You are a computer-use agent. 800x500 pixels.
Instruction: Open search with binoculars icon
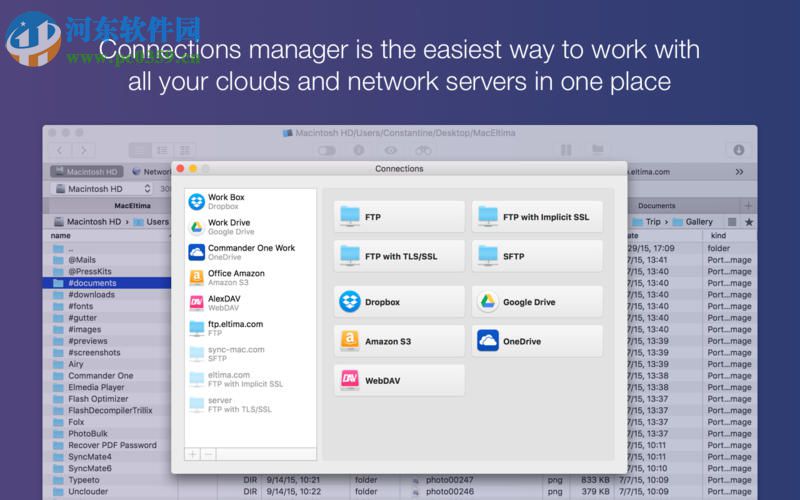click(423, 150)
